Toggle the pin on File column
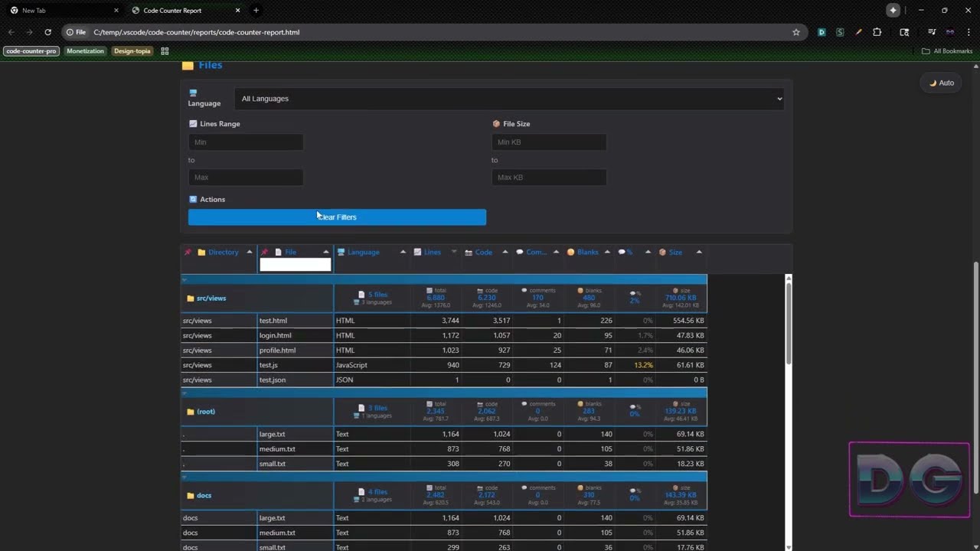Screen dimensions: 980x551 tap(264, 252)
